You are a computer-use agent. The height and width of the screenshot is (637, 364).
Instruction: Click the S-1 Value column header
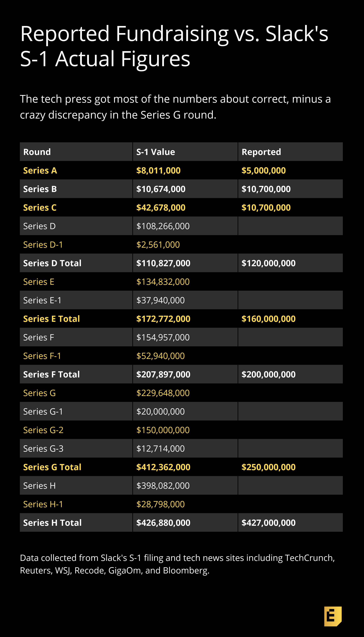(156, 152)
